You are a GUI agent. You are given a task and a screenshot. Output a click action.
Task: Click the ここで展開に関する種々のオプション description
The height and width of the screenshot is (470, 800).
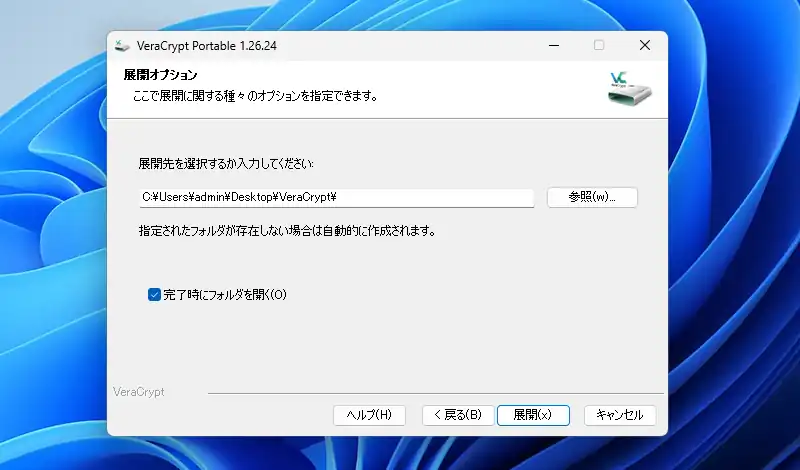tap(255, 96)
